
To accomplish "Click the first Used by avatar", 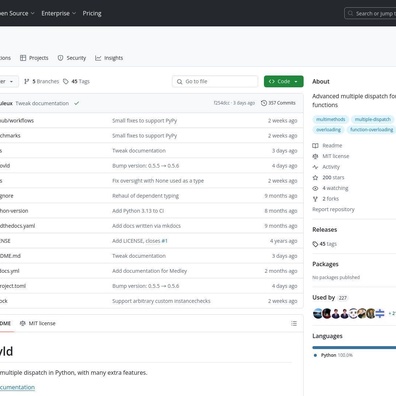I will click(318, 313).
